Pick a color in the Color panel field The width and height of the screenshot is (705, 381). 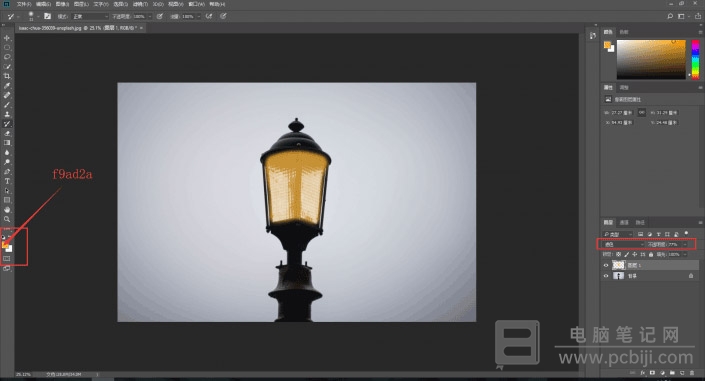(651, 59)
